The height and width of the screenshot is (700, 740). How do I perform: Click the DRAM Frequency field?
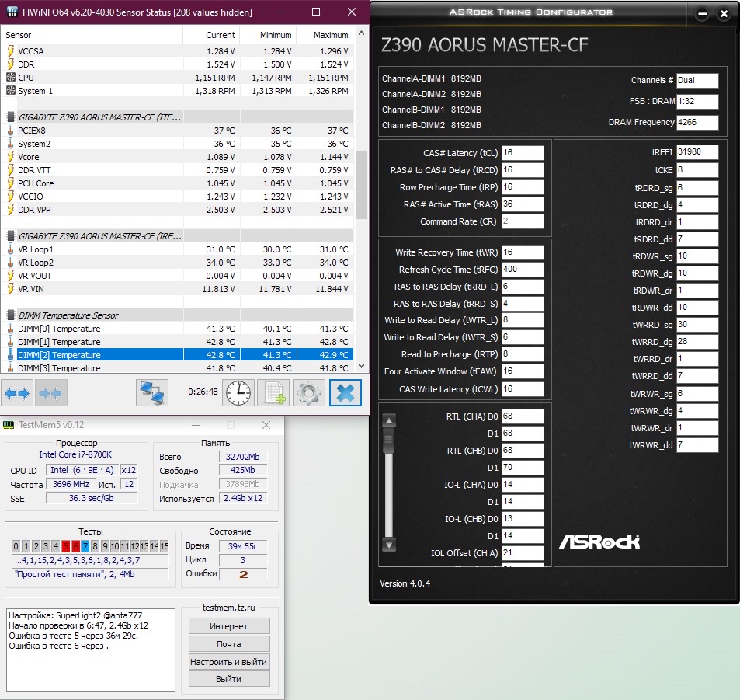click(697, 122)
